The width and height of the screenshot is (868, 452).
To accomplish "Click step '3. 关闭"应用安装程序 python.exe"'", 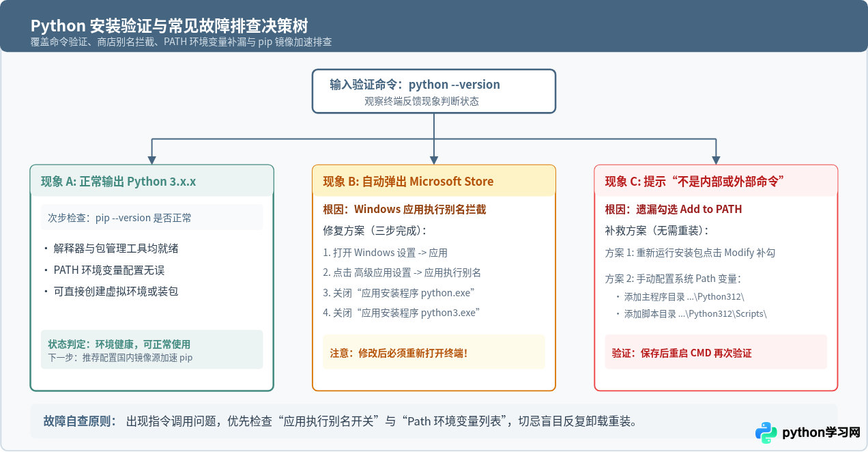I will pyautogui.click(x=399, y=292).
